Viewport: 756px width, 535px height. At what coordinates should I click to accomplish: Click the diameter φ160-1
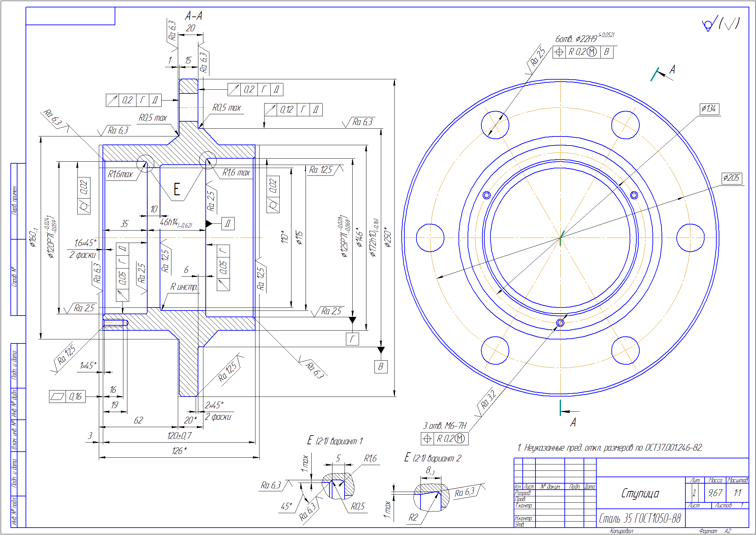(33, 237)
